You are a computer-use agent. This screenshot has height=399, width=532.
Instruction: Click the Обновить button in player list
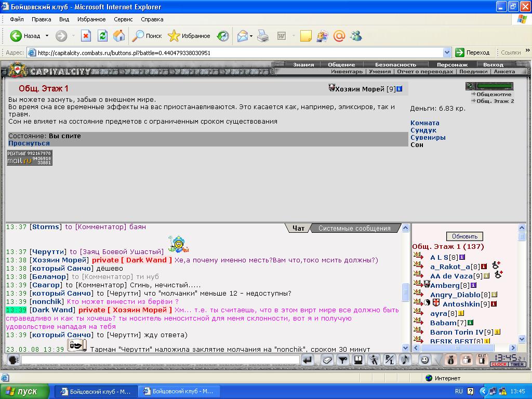464,236
